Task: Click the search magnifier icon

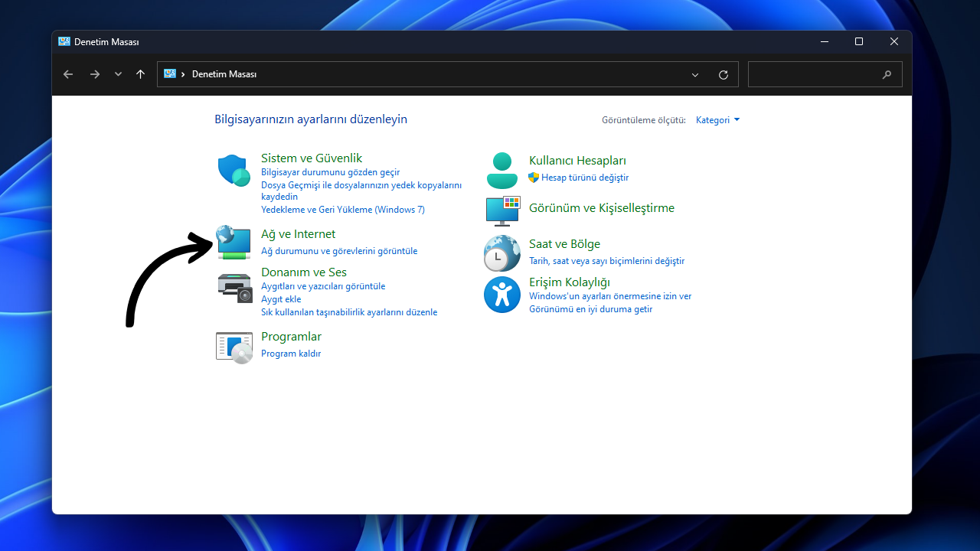Action: coord(887,74)
